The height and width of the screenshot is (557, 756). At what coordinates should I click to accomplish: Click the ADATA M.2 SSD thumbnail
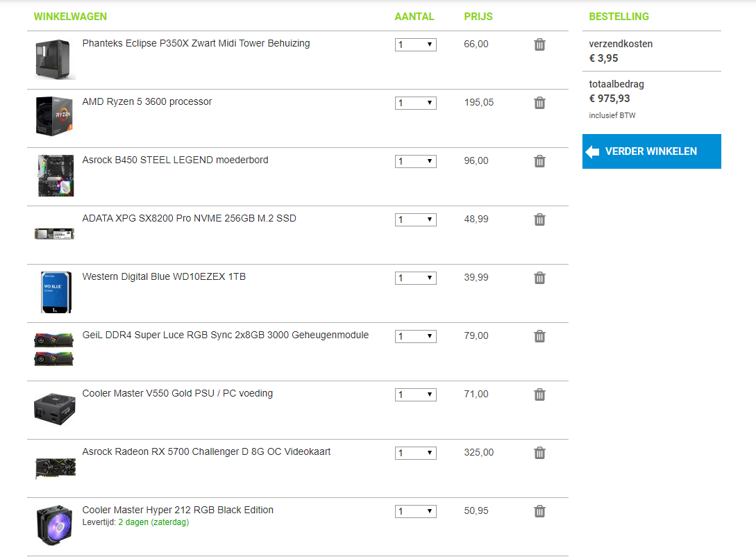pyautogui.click(x=54, y=234)
